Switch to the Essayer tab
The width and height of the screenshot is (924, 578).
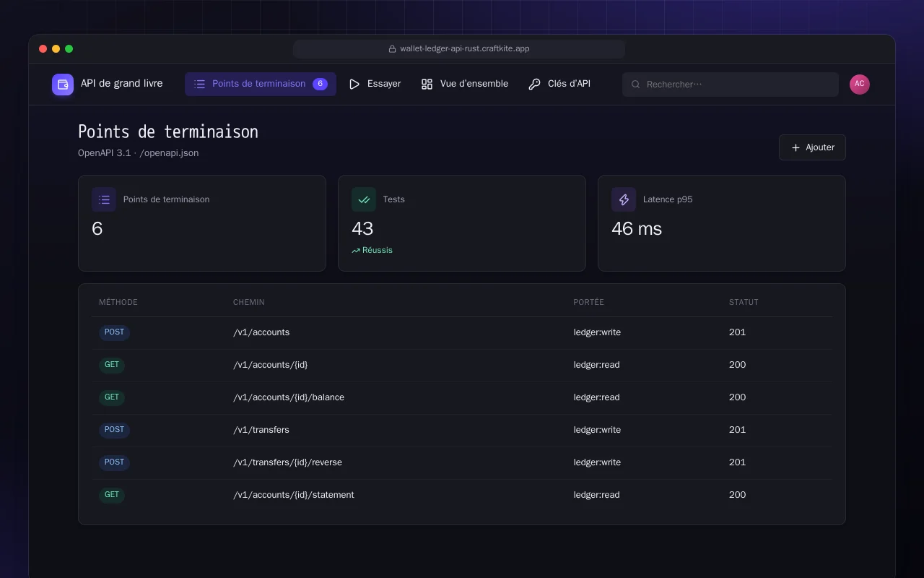pos(375,84)
